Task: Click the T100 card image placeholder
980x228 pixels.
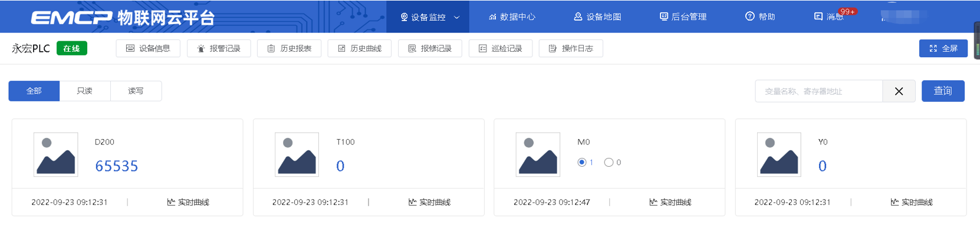Action: [x=297, y=154]
